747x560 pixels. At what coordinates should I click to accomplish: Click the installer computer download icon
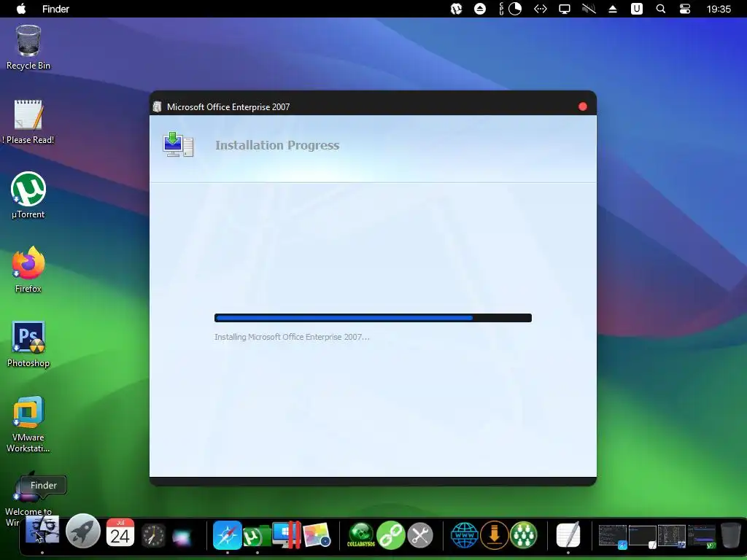(x=178, y=144)
